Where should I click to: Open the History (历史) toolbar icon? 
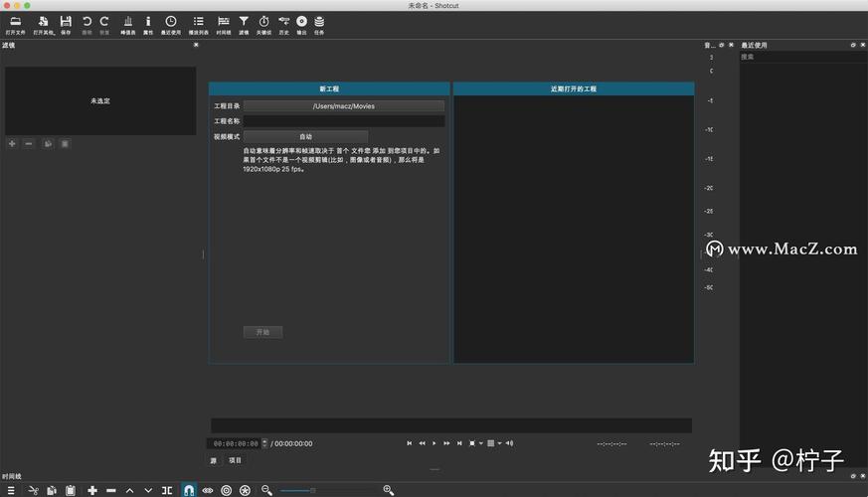(x=284, y=25)
